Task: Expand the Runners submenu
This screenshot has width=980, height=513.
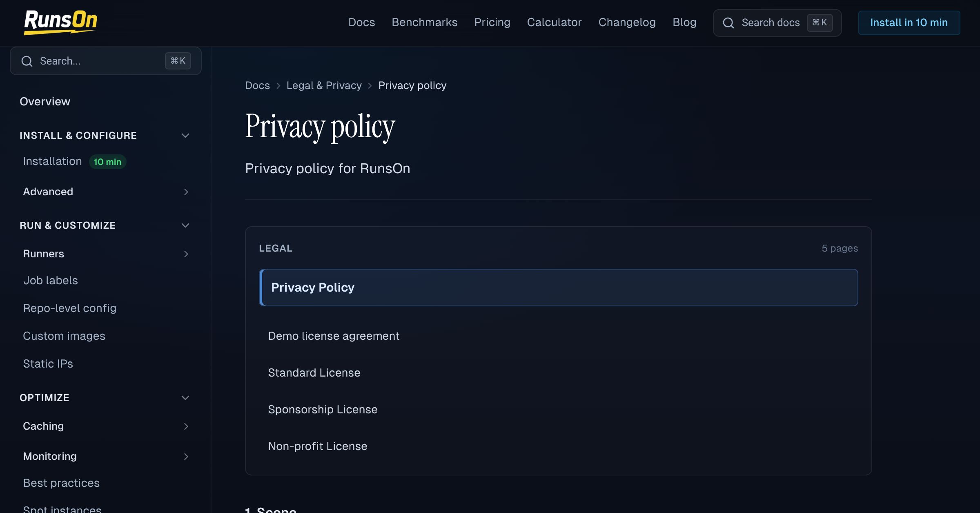Action: pyautogui.click(x=186, y=254)
